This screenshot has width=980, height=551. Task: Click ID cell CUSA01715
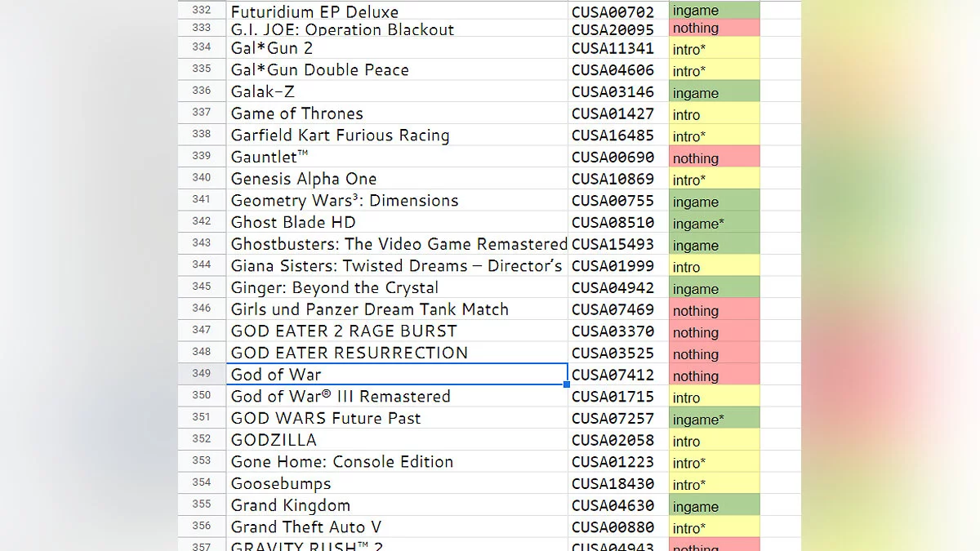tap(618, 397)
